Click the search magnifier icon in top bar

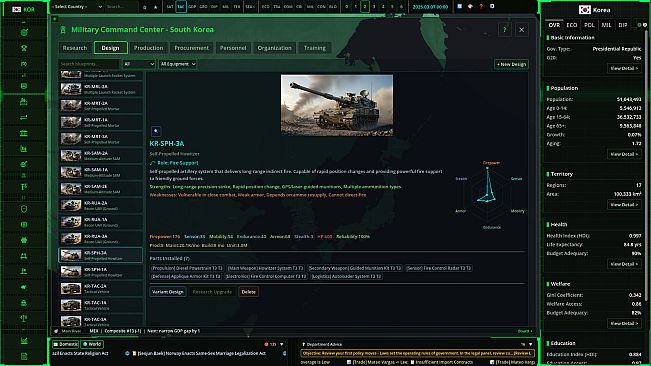tap(144, 7)
